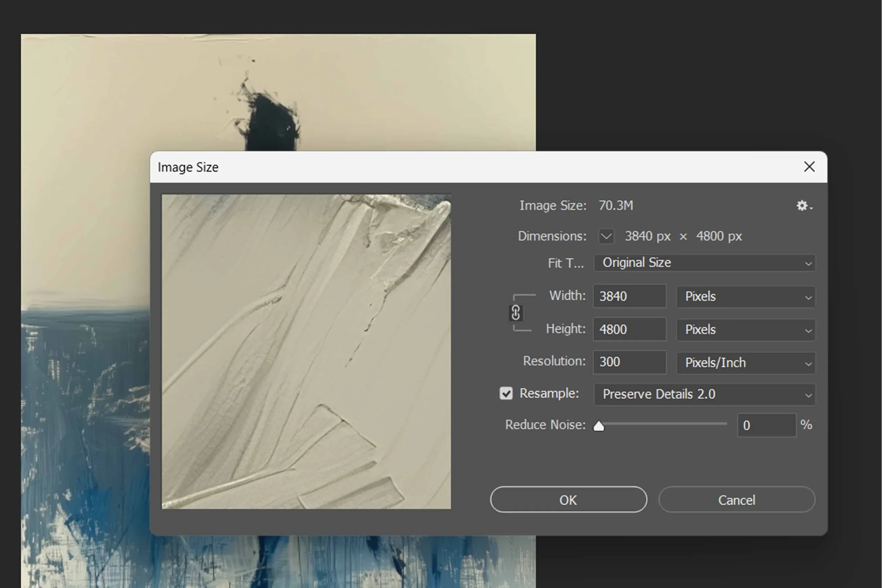
Task: Check the Resample preserve details checkbox
Action: pos(505,394)
